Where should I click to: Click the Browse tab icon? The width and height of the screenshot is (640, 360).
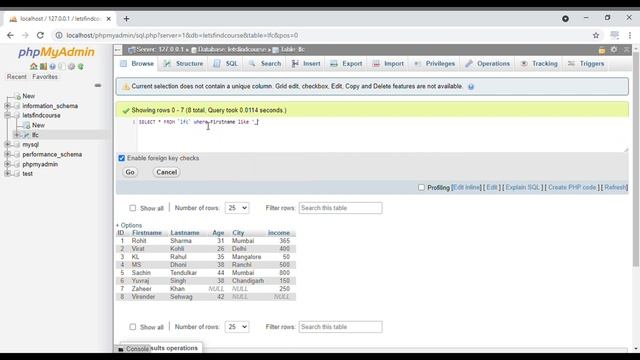click(x=124, y=64)
